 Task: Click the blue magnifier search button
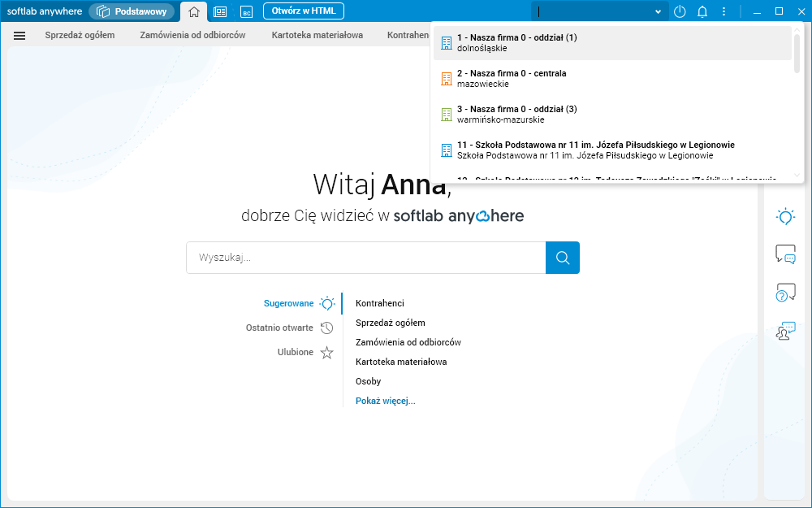click(x=562, y=257)
